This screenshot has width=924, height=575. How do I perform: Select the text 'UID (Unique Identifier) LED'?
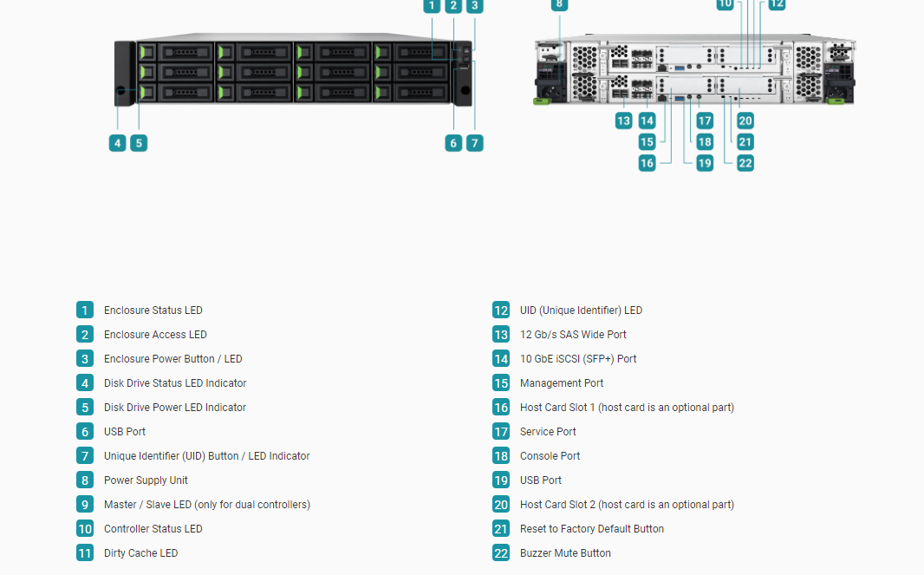(x=581, y=310)
